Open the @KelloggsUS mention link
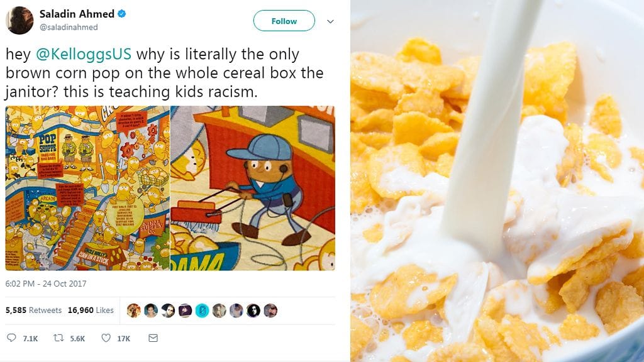644x362 pixels. click(84, 54)
